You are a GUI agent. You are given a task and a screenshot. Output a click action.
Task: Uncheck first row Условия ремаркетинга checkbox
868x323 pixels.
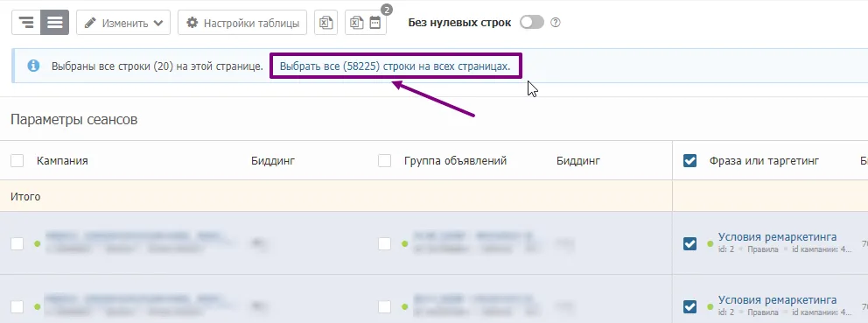click(689, 243)
